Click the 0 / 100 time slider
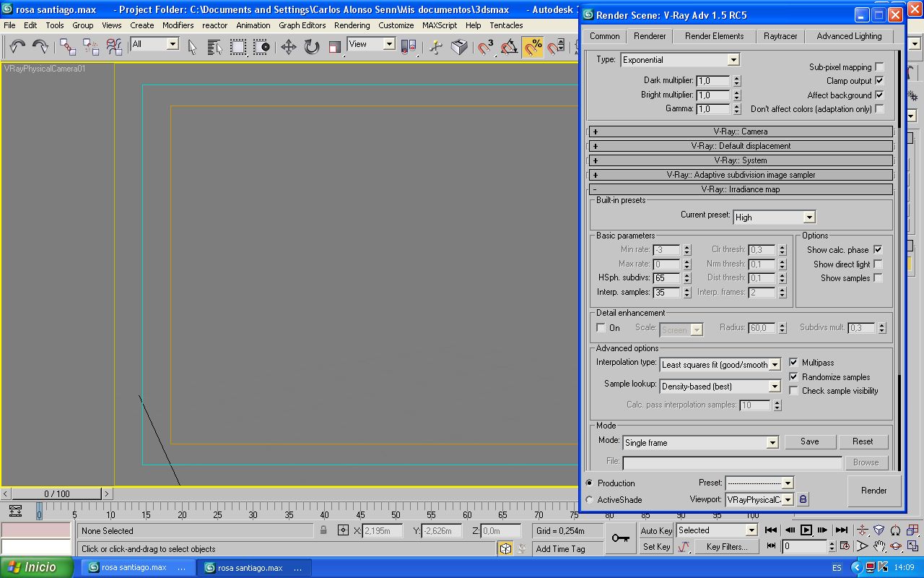 click(x=57, y=494)
